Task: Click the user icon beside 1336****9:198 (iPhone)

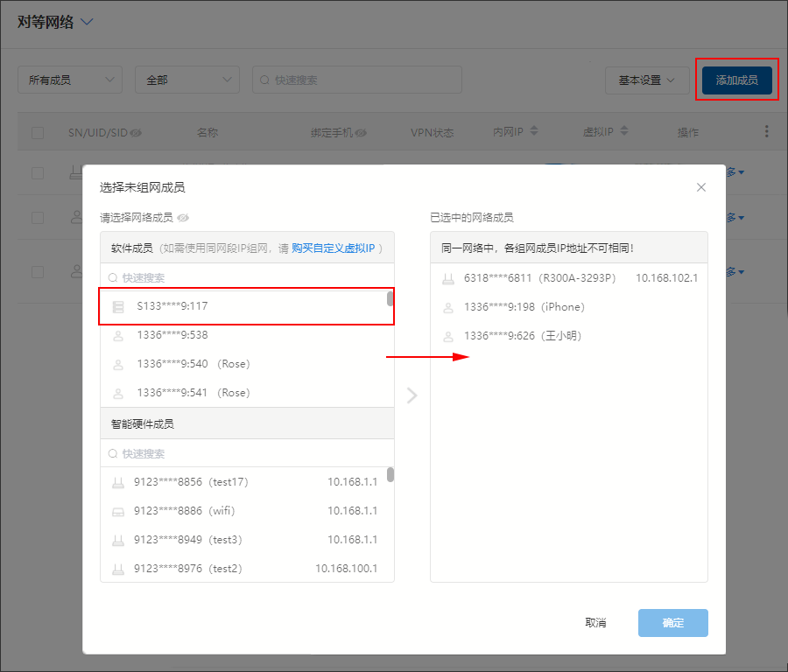Action: pos(448,307)
